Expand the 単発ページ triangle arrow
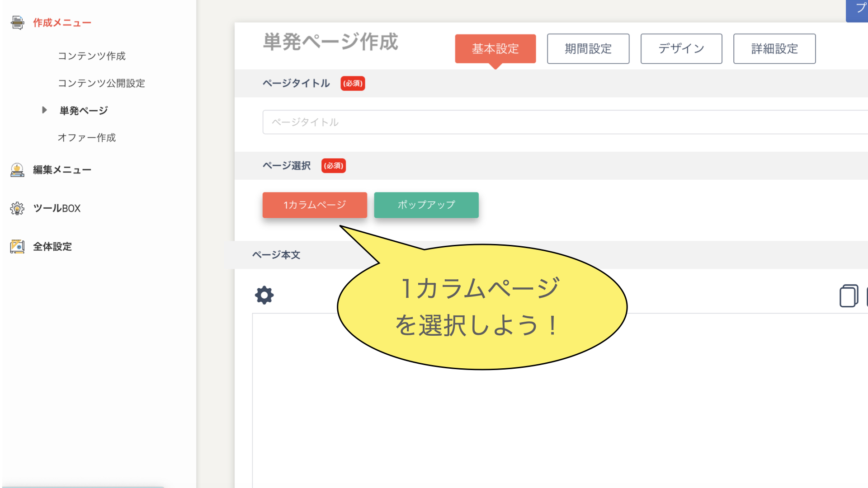This screenshot has width=868, height=488. pyautogui.click(x=44, y=110)
